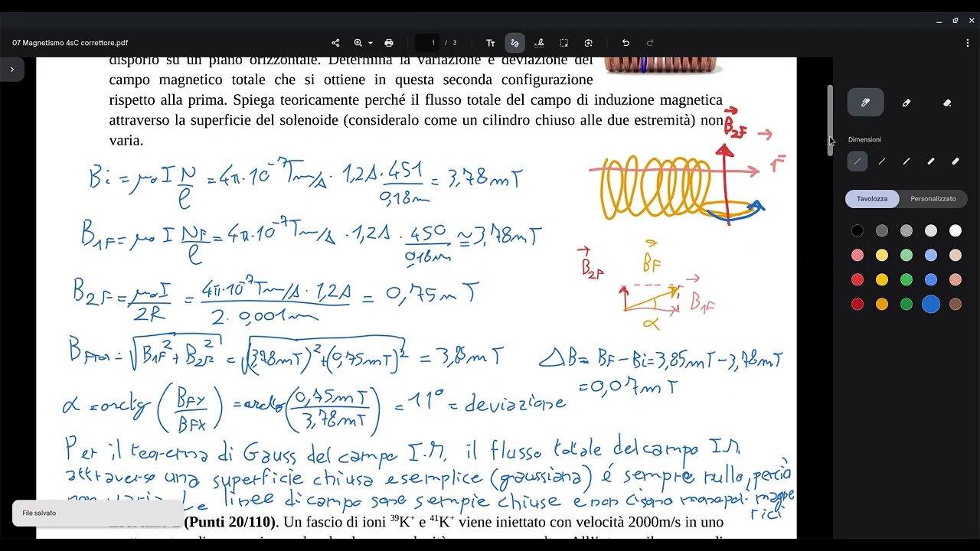Open the signature tool

[x=540, y=43]
